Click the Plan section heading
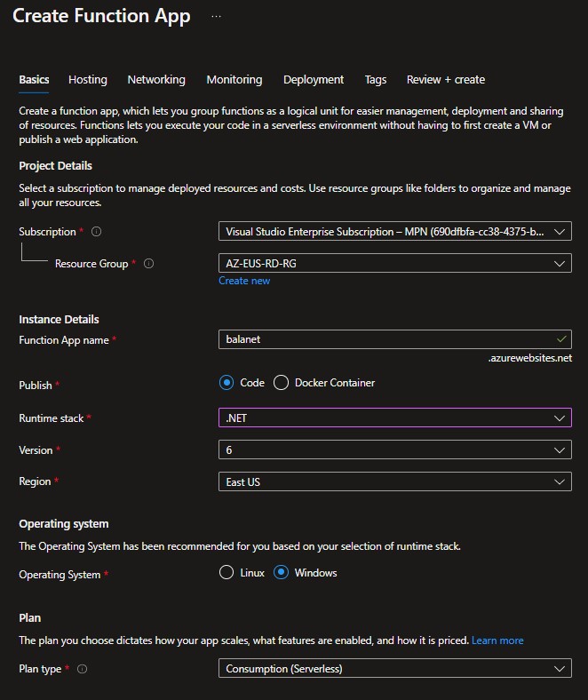Screen dimensions: 588x700 (30, 618)
